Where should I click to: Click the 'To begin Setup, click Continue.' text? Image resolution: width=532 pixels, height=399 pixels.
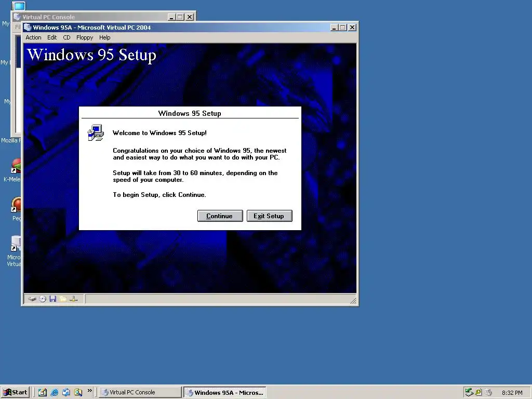coord(159,195)
